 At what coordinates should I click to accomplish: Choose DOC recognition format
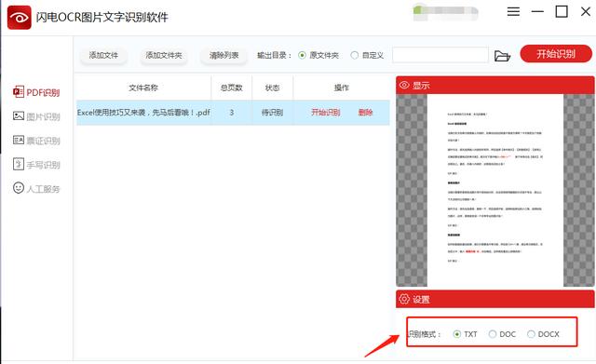coord(493,334)
